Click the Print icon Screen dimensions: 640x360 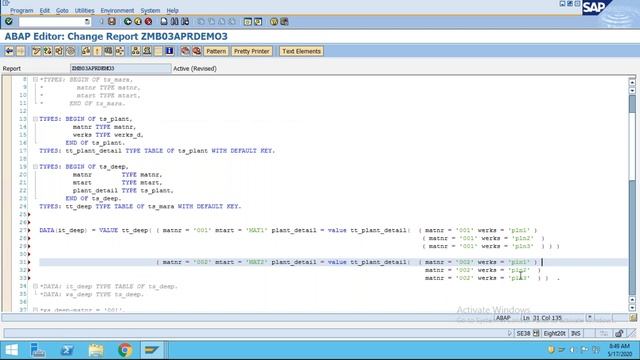coord(164,21)
